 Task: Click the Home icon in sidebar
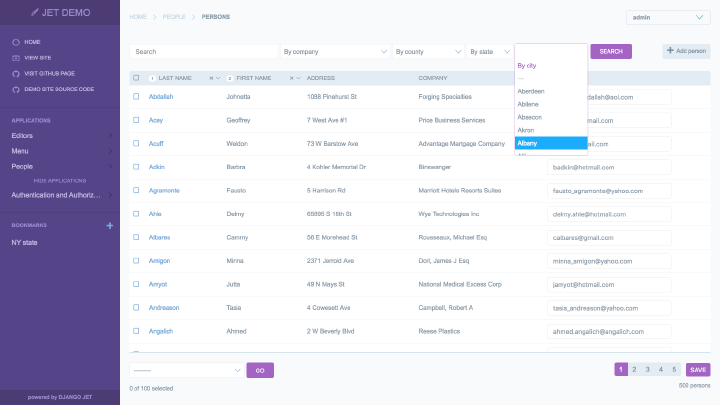(x=16, y=42)
